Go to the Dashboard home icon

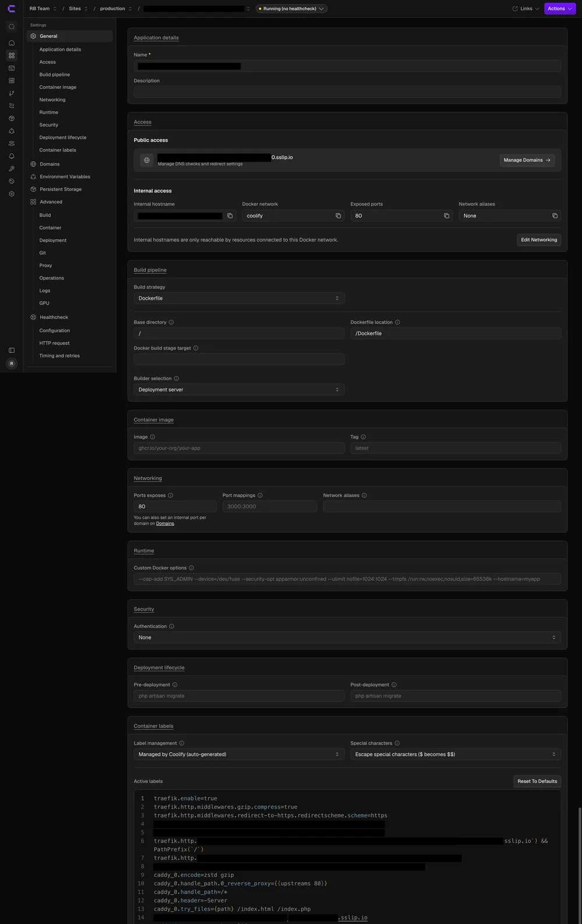(x=12, y=43)
